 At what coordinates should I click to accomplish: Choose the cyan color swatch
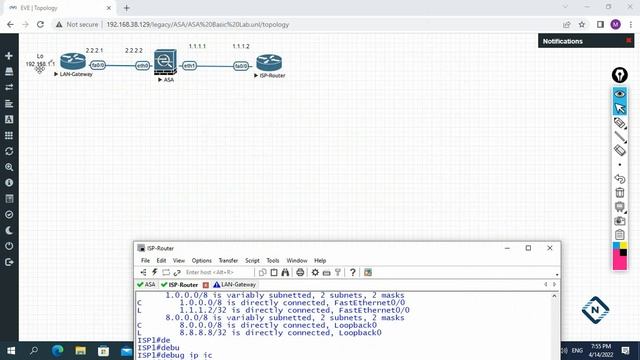coord(616,246)
